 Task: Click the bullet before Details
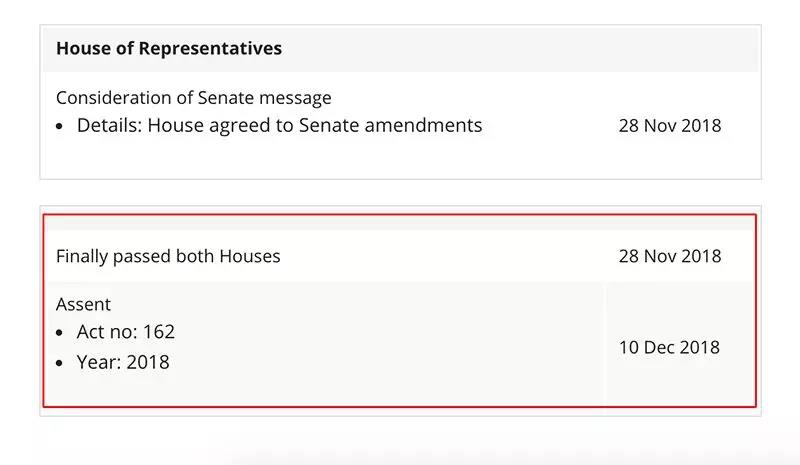pyautogui.click(x=60, y=126)
